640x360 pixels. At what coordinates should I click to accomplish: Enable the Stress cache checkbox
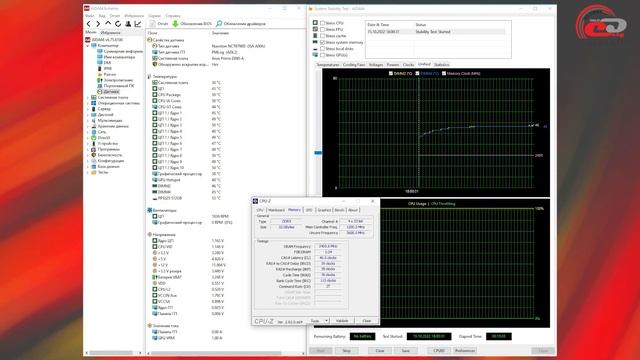322,36
